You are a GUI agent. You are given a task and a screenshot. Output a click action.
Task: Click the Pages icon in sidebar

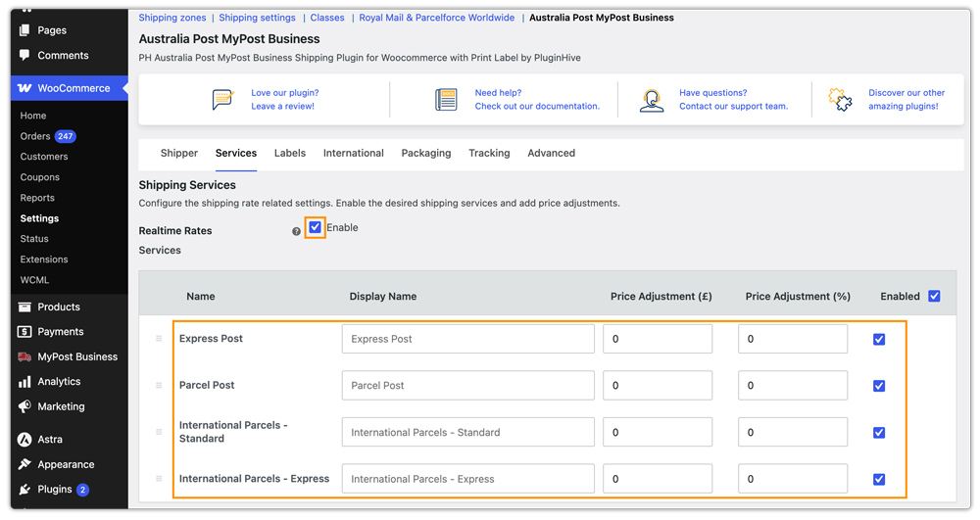pyautogui.click(x=24, y=30)
